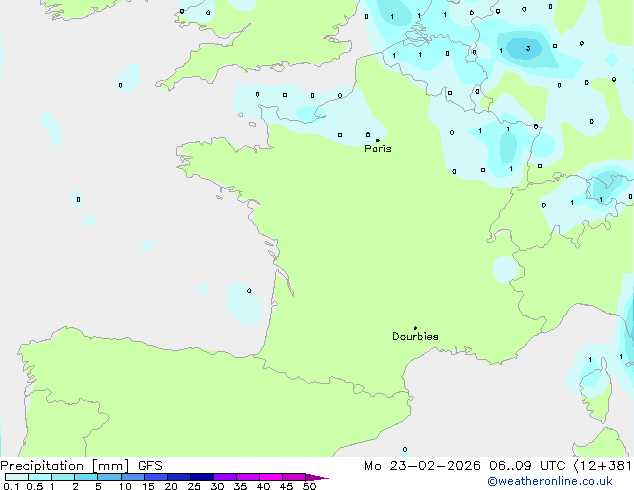The height and width of the screenshot is (490, 634).
Task: Click the legend value 0.1 label
Action: [11, 486]
